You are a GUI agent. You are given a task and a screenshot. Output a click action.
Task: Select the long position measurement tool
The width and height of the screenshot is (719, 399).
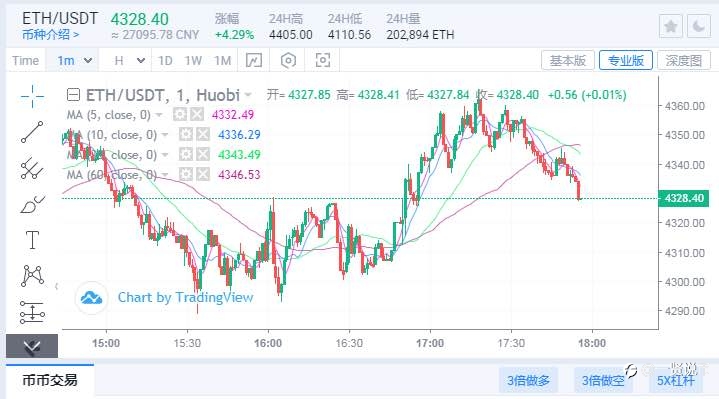pos(32,312)
